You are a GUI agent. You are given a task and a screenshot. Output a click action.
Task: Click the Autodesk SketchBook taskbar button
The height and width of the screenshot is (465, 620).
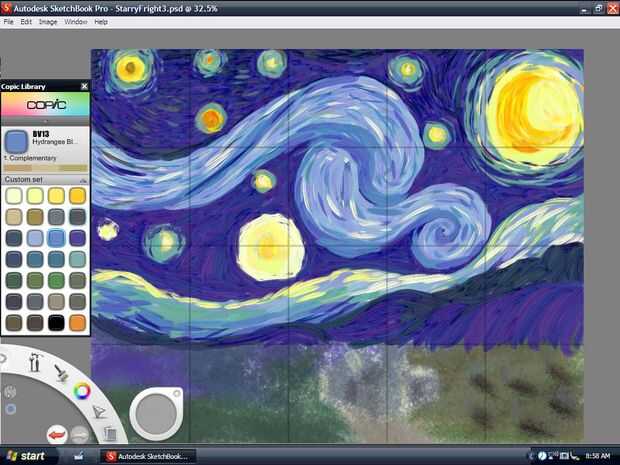pos(148,456)
